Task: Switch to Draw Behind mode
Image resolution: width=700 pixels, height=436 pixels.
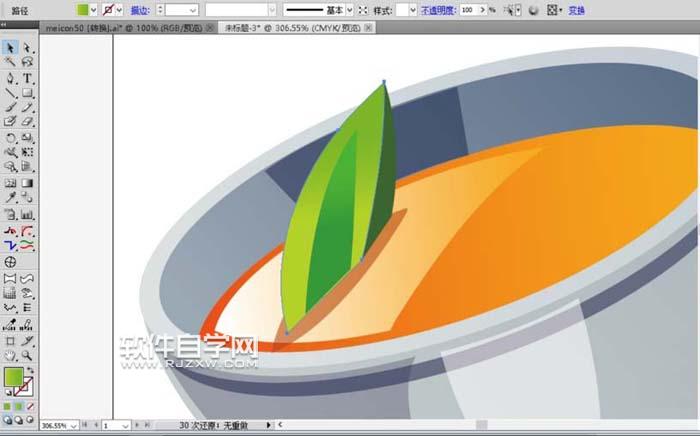Action: [x=19, y=420]
